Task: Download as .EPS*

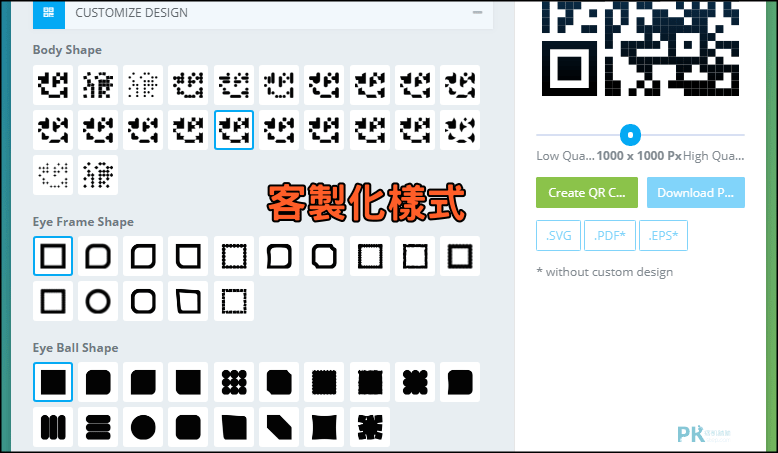Action: (663, 236)
